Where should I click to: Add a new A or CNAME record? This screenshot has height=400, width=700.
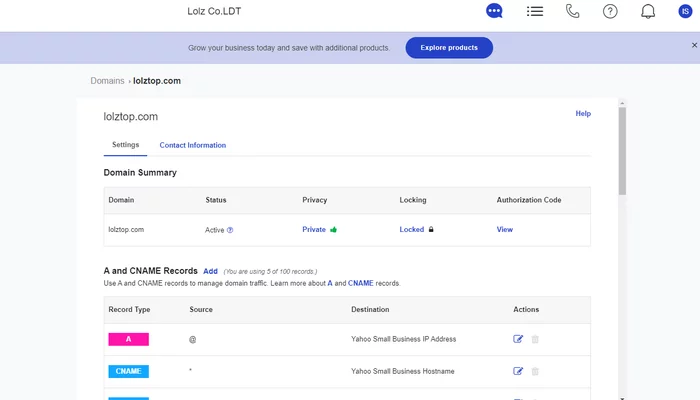tap(210, 271)
